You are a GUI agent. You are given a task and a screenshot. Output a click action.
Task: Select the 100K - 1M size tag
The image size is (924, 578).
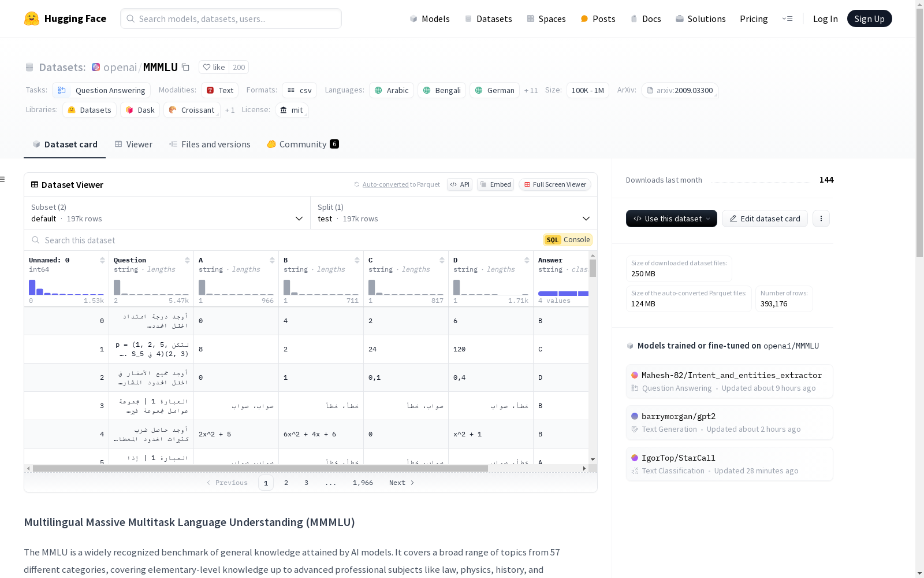[588, 90]
